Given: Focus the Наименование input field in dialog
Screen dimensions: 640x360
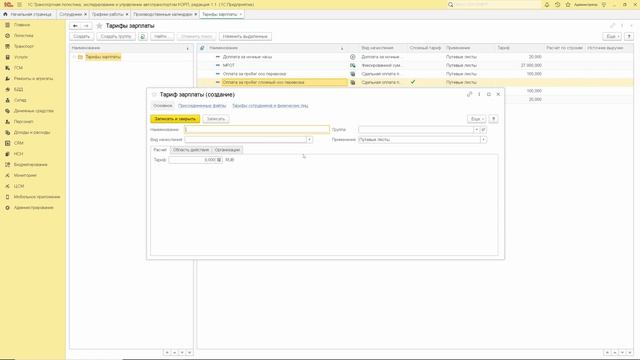Looking at the screenshot, I should [x=257, y=130].
